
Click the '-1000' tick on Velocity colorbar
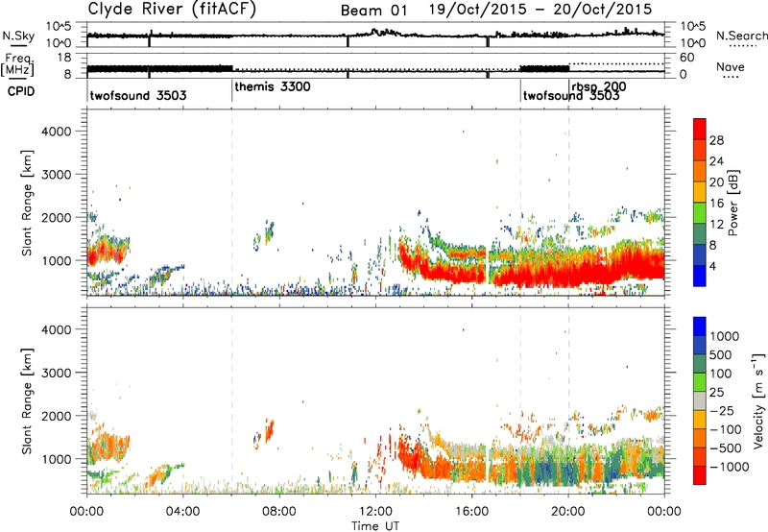[730, 467]
